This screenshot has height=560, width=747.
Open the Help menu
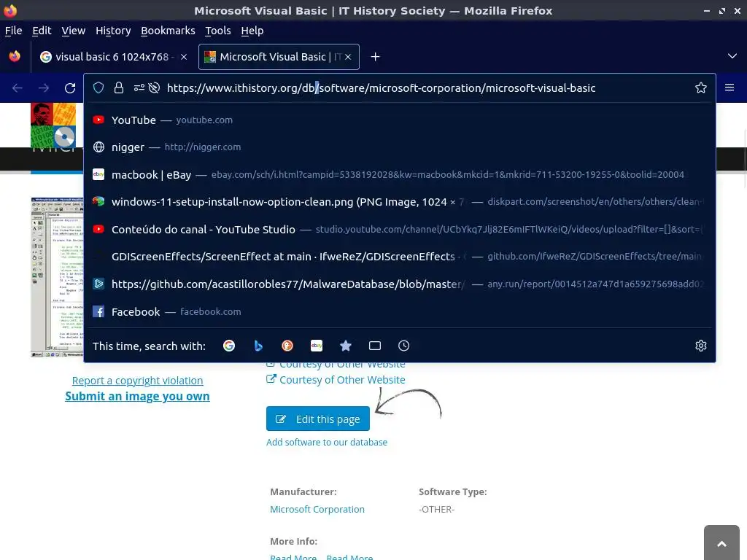[252, 31]
